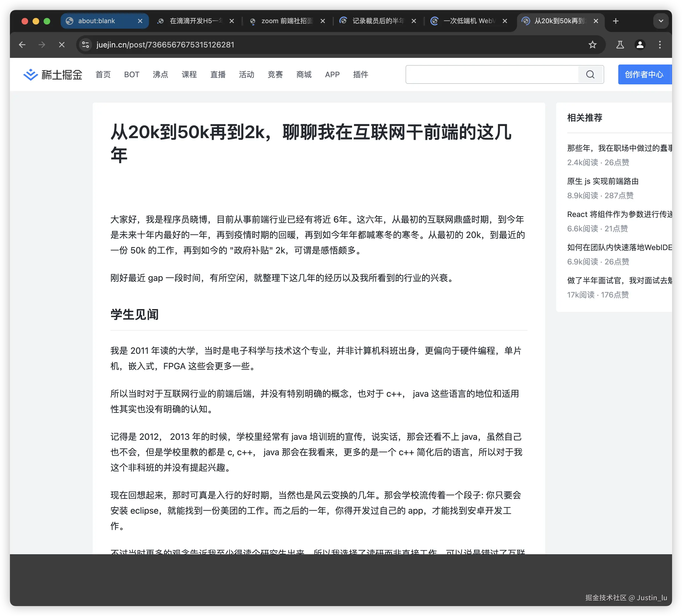682x616 pixels.
Task: Open the 课程 navigation item
Action: click(189, 75)
